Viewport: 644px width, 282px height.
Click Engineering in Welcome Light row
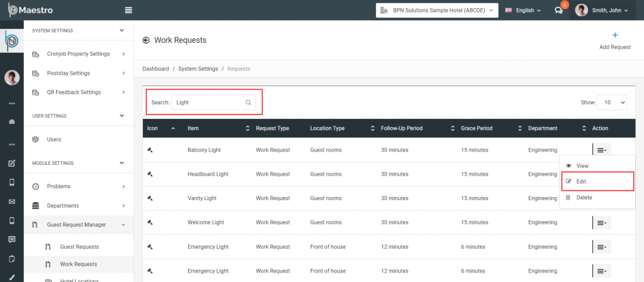(543, 222)
